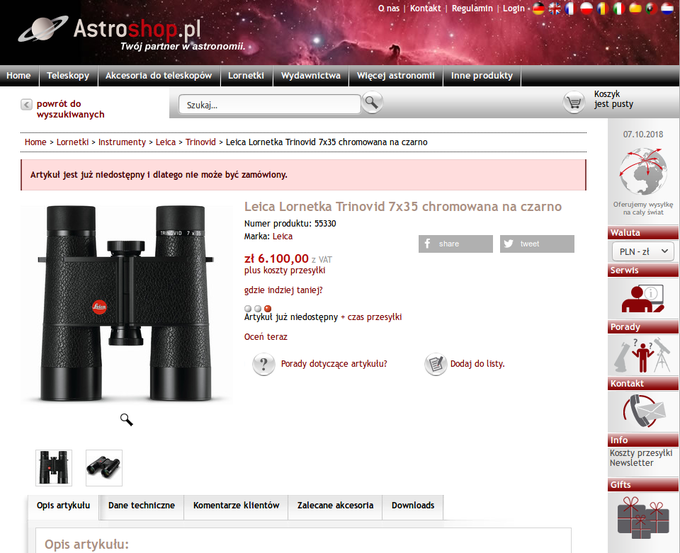Viewport: 680px width, 553px height.
Task: Open the Lornetki menu
Action: [x=246, y=76]
